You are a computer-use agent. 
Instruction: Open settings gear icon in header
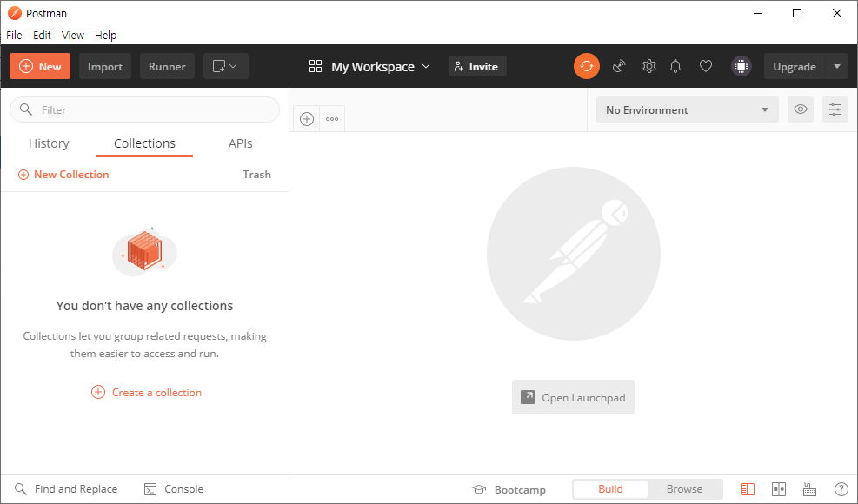[649, 66]
